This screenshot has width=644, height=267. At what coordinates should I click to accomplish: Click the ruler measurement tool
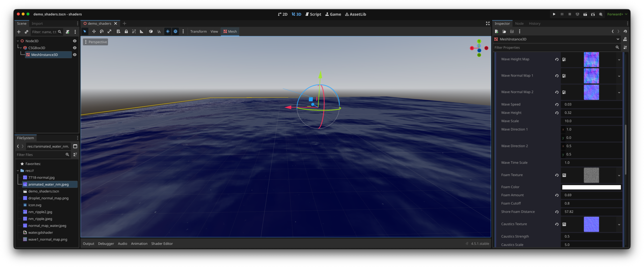point(142,32)
